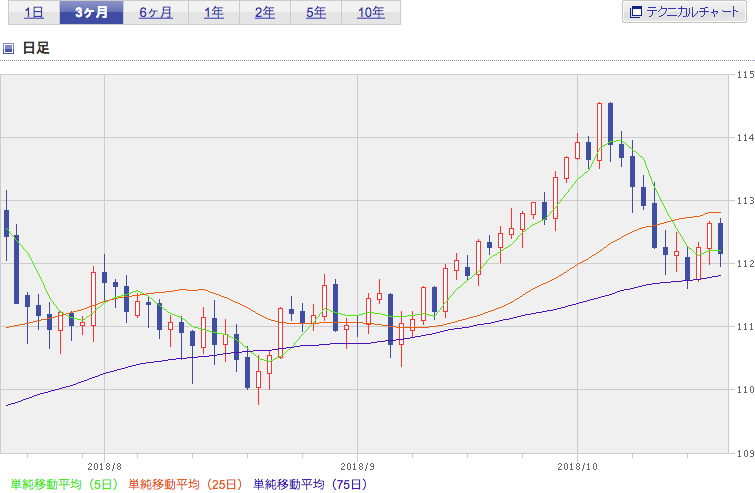This screenshot has width=755, height=493.
Task: Click the 2018/8 date axis label
Action: 104,467
